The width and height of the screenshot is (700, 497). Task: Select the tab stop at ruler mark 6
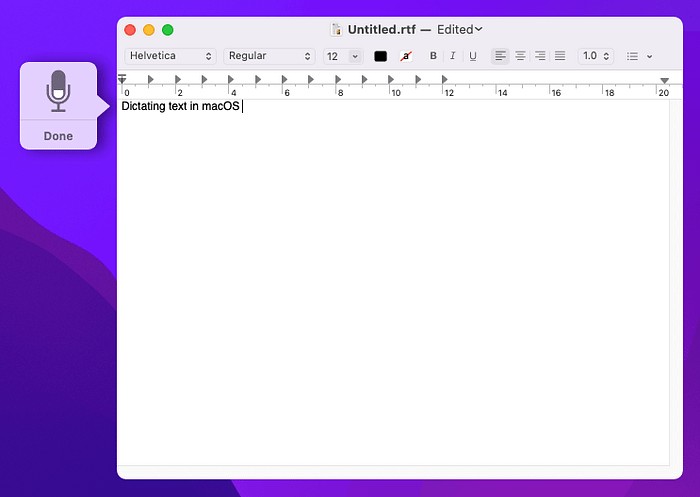pyautogui.click(x=284, y=79)
